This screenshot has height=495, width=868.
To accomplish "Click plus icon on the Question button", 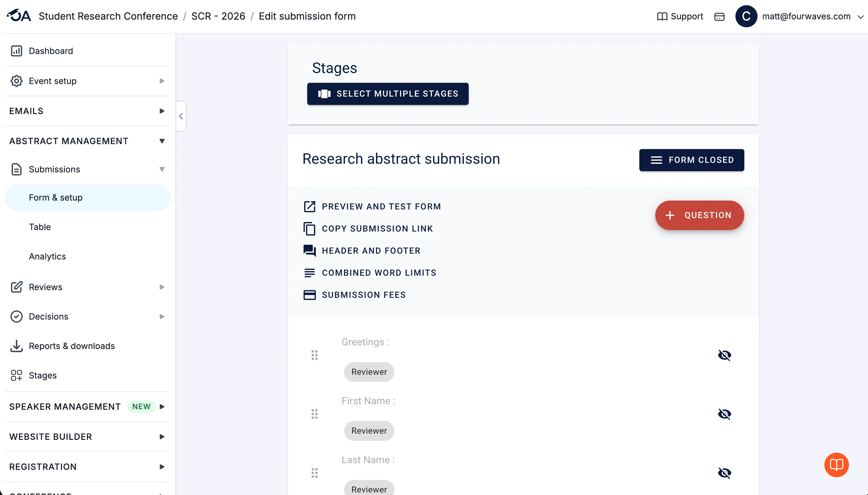I will 670,215.
